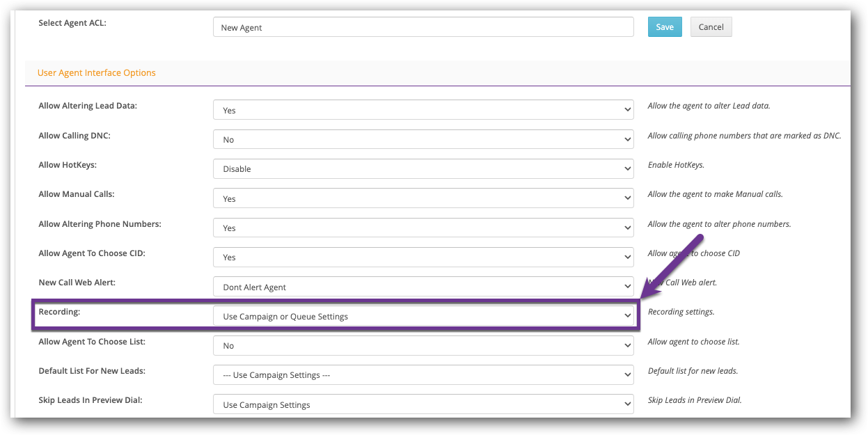The width and height of the screenshot is (868, 435).
Task: Open the New Call Web Alert dropdown
Action: tap(423, 286)
